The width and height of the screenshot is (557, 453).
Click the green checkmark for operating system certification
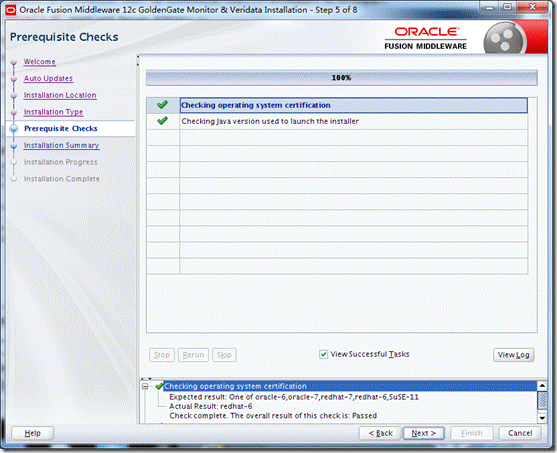[162, 105]
